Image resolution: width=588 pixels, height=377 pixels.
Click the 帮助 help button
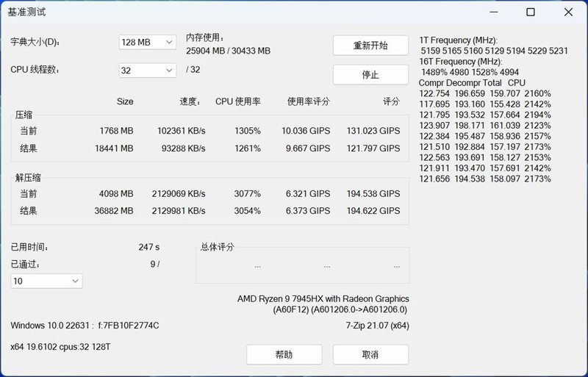284,354
